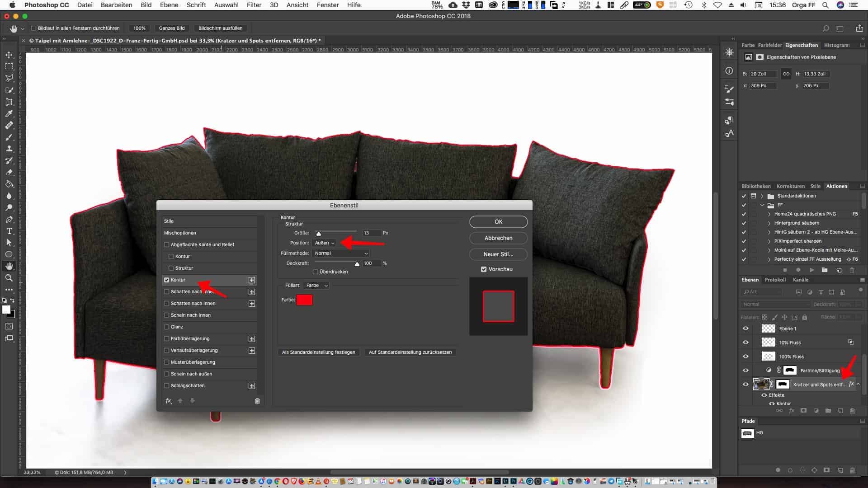Select the Horizontal Type tool
Viewport: 868px width, 488px height.
pyautogui.click(x=9, y=231)
